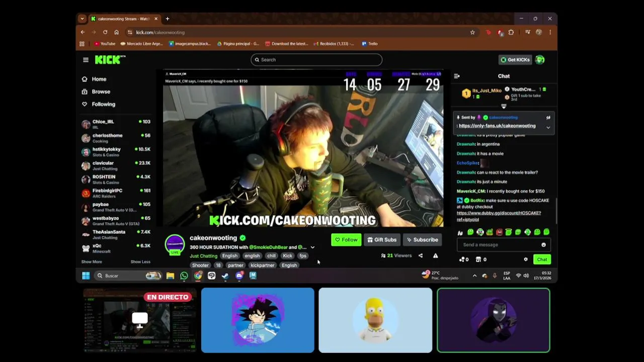Open the Kick hamburger sidebar menu
Viewport: 644px width, 362px height.
point(86,60)
